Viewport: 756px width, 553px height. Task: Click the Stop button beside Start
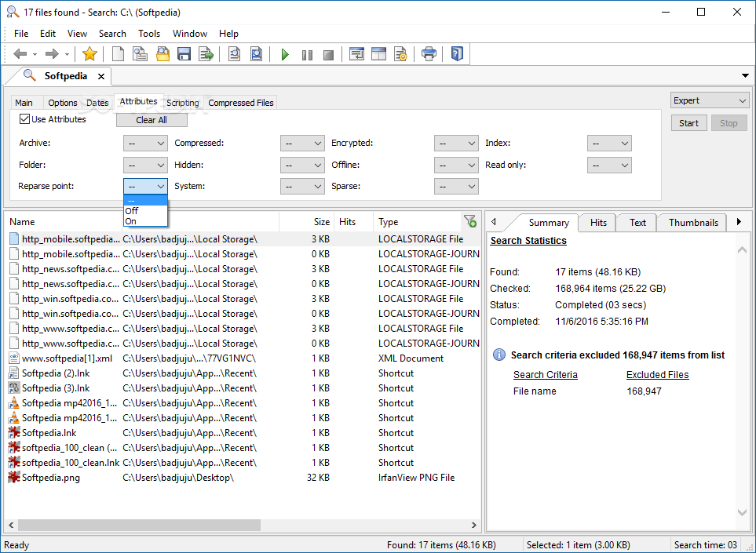coord(729,123)
